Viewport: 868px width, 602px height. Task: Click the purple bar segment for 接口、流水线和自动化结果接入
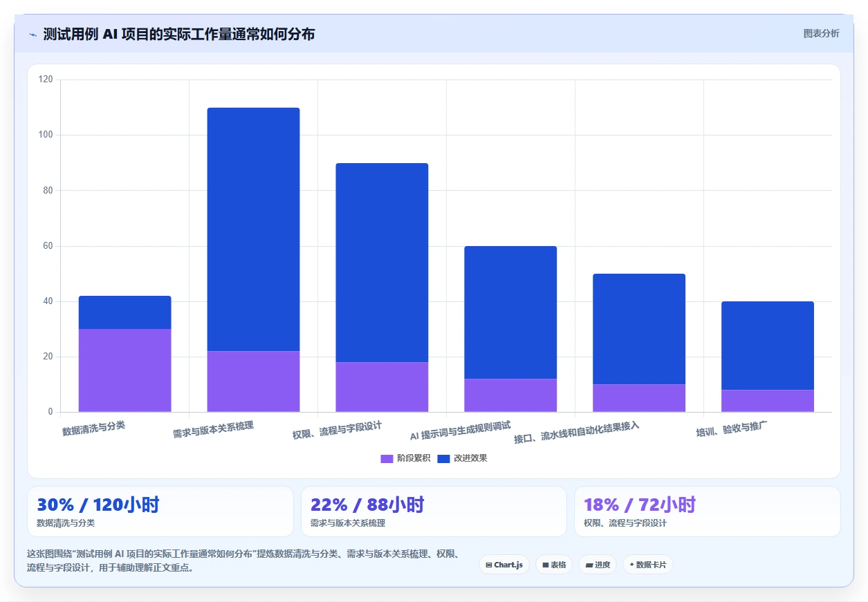click(639, 398)
